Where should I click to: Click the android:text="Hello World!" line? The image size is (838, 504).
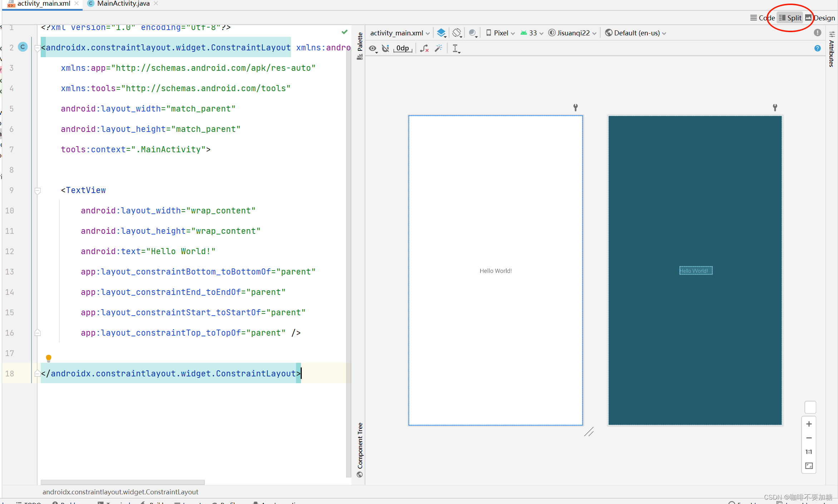(x=148, y=251)
